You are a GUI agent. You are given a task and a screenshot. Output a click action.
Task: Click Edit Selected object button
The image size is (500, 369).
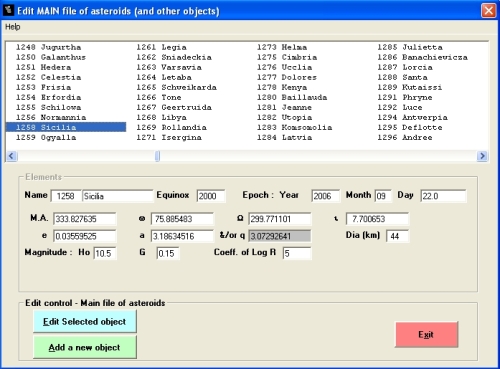(85, 321)
